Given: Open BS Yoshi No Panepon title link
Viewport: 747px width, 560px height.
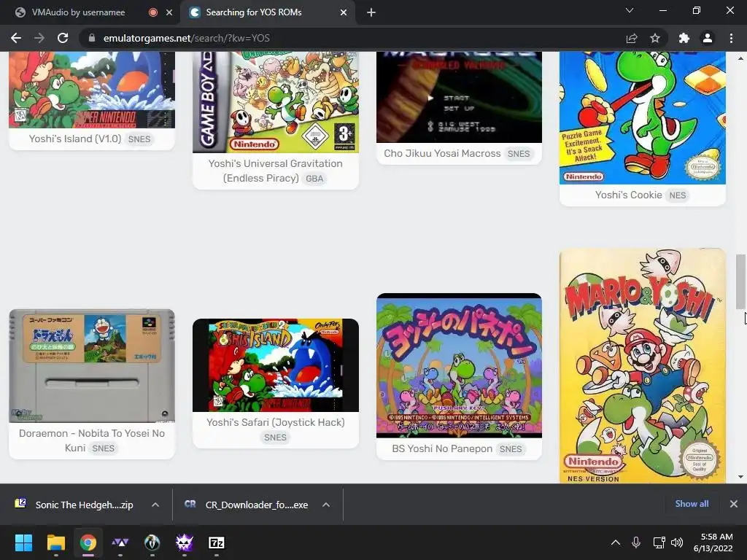Looking at the screenshot, I should (x=442, y=448).
